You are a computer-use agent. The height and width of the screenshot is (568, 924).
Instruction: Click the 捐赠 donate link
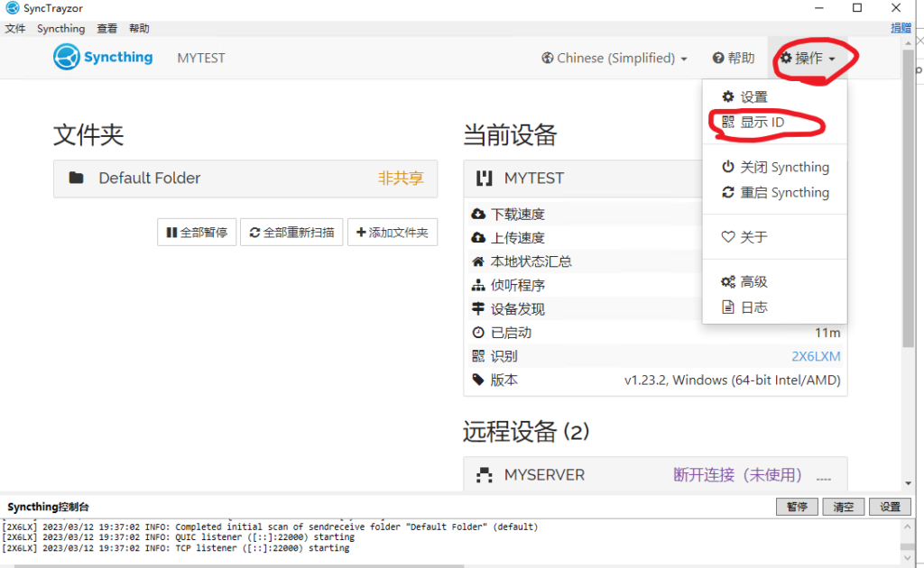[901, 28]
